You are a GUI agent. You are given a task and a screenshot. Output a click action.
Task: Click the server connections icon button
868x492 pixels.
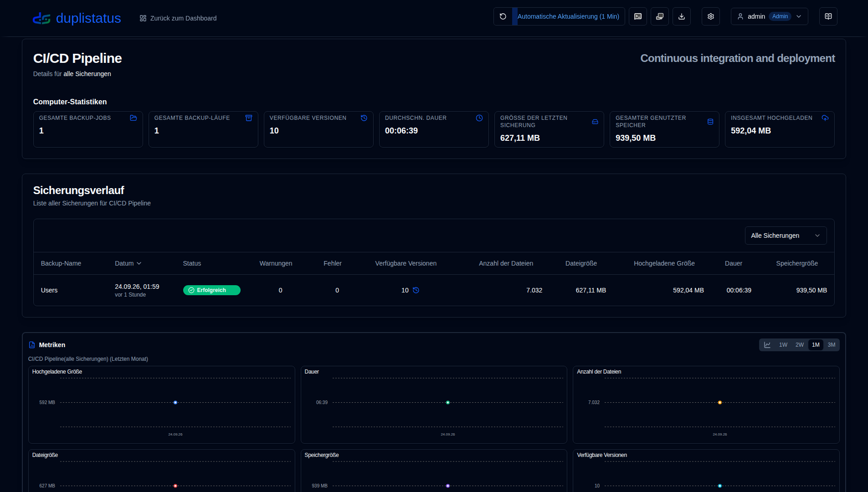point(660,16)
